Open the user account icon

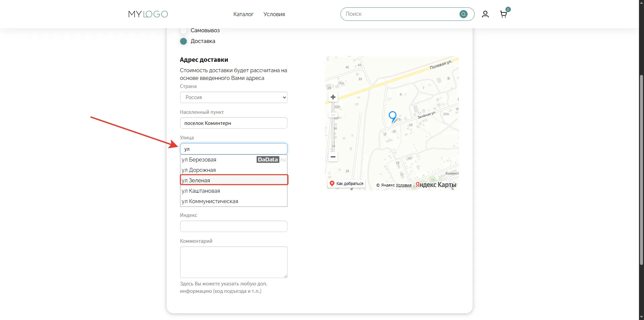tap(485, 14)
